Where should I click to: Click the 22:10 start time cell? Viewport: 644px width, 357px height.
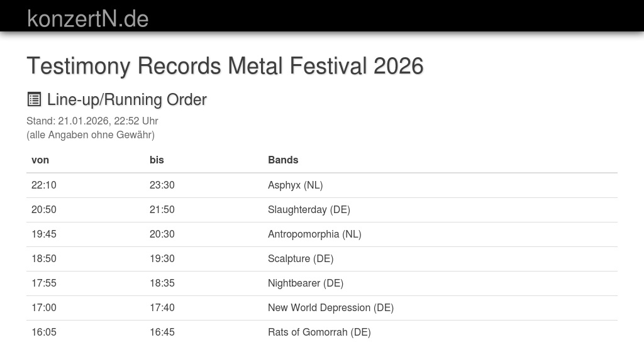coord(44,185)
